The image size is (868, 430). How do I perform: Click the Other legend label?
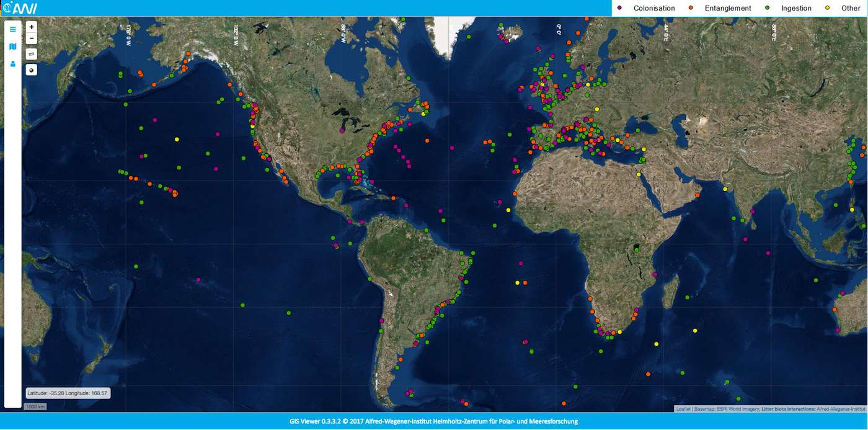point(851,8)
